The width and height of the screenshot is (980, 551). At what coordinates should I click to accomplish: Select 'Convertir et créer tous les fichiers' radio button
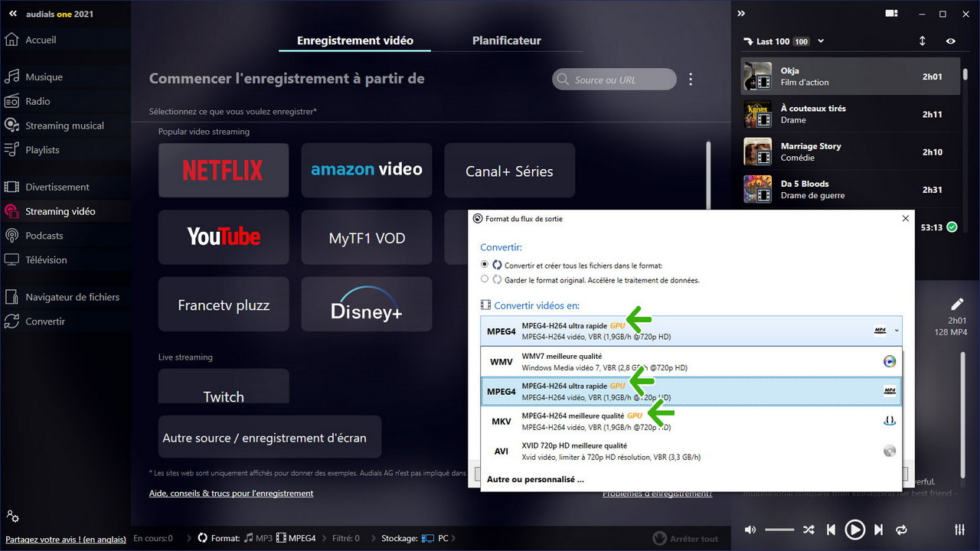tap(485, 265)
